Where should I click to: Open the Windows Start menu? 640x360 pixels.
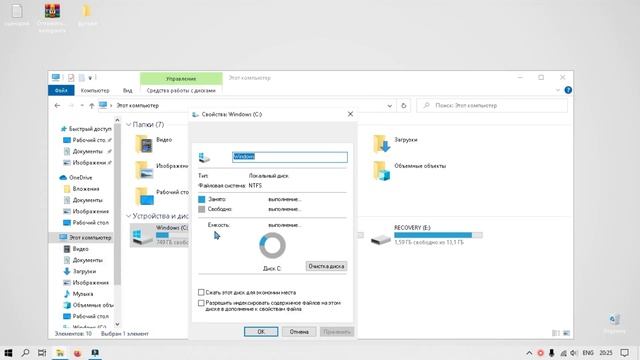click(8, 353)
